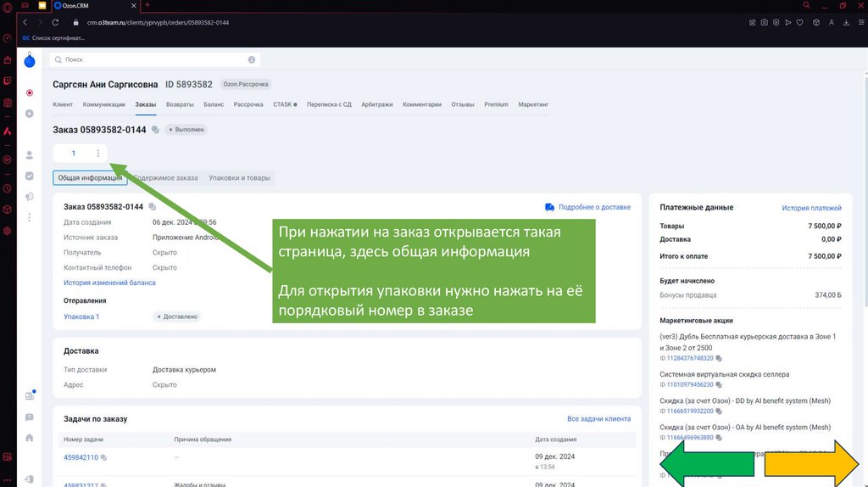Open the Упаковка 1 shipment link
The height and width of the screenshot is (487, 868).
coord(81,317)
